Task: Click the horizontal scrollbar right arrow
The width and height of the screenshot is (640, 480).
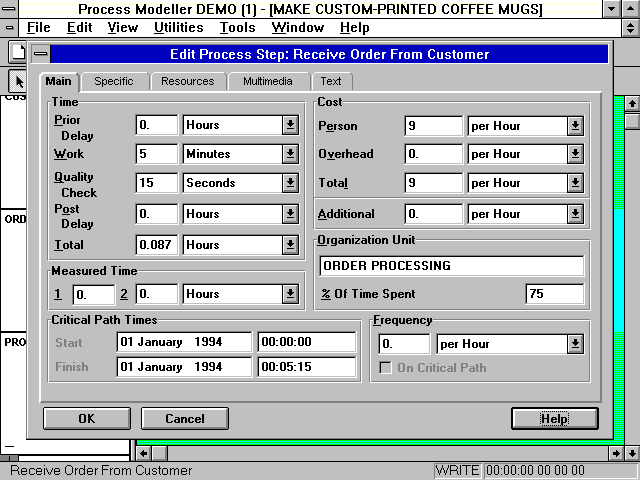Action: coord(616,453)
